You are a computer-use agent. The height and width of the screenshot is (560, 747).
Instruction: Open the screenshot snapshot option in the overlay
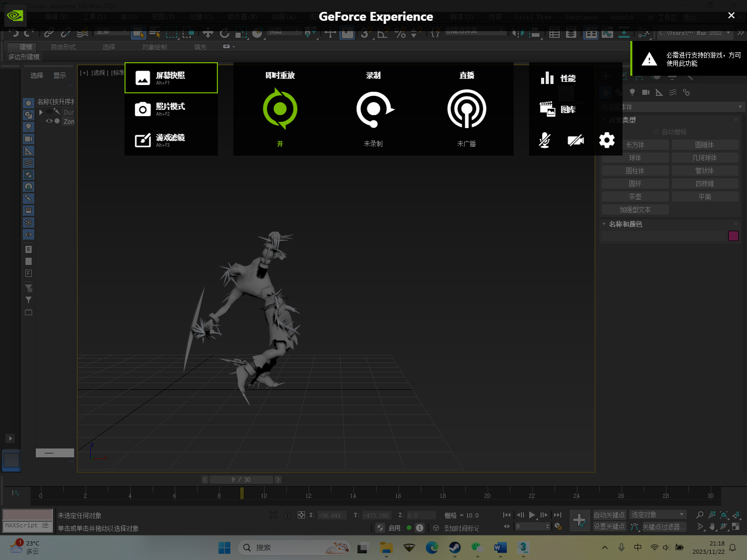click(x=171, y=78)
